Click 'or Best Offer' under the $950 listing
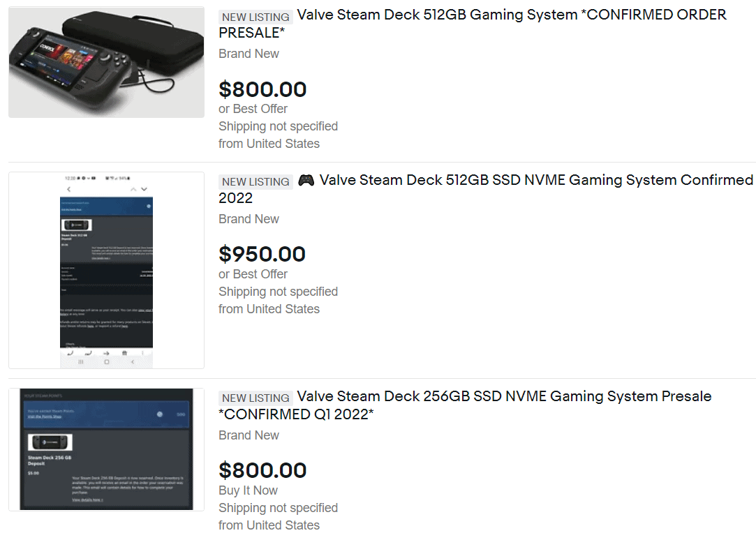Viewport: 756px width, 533px height. tap(252, 274)
